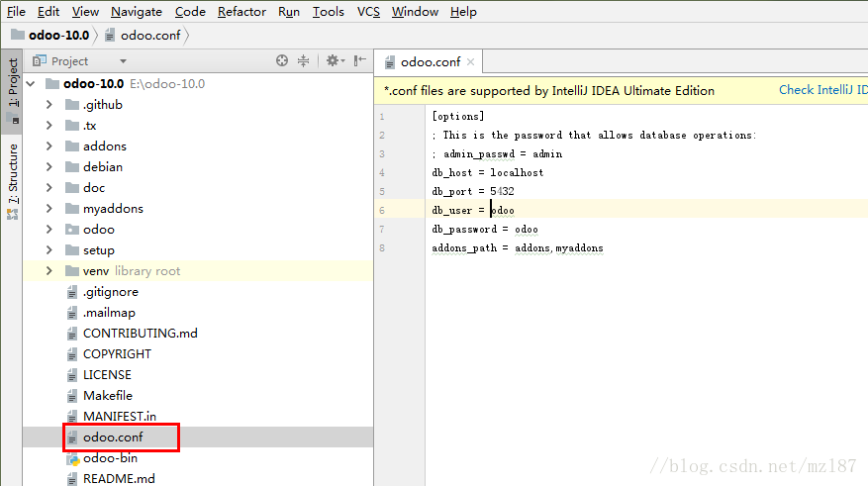868x486 pixels.
Task: Select odoo.conf in the project tree
Action: click(x=113, y=437)
